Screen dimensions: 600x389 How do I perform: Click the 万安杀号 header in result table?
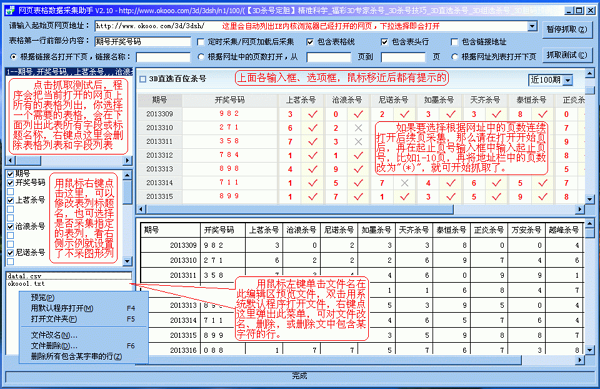tap(526, 230)
